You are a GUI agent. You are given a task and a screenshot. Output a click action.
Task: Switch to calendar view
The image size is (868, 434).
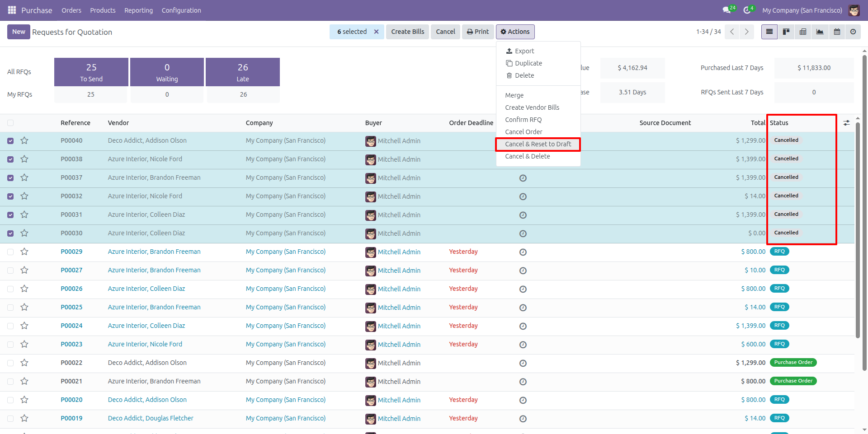point(837,32)
